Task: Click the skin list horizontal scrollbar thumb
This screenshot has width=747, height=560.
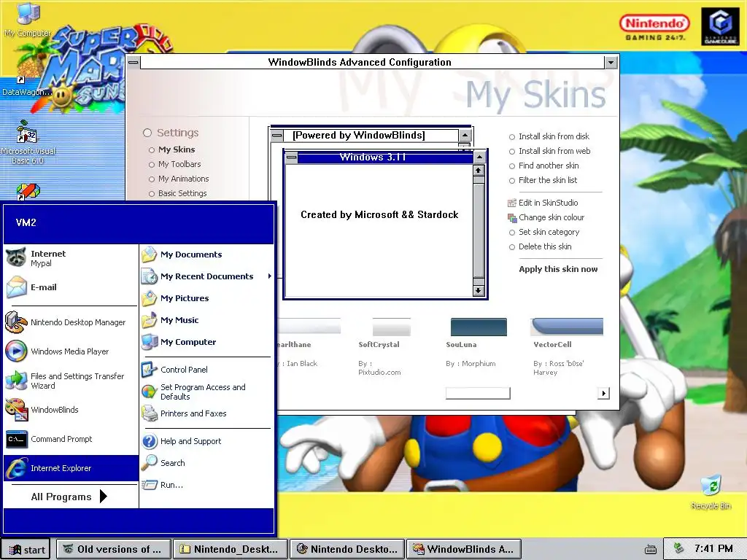Action: [478, 393]
